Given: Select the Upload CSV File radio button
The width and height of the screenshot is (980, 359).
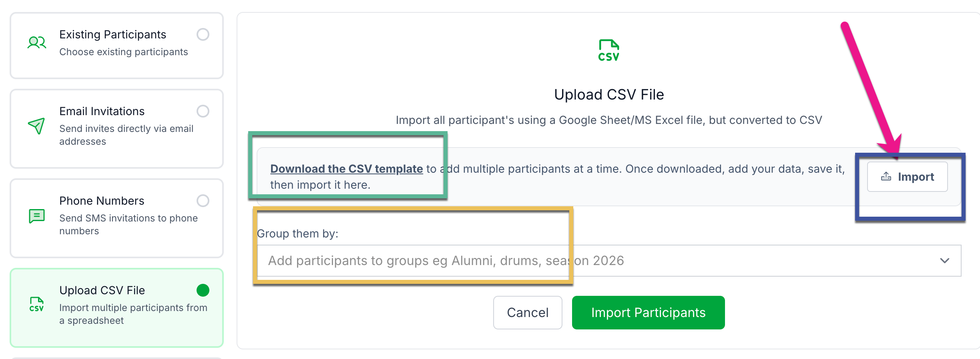Looking at the screenshot, I should pos(203,290).
